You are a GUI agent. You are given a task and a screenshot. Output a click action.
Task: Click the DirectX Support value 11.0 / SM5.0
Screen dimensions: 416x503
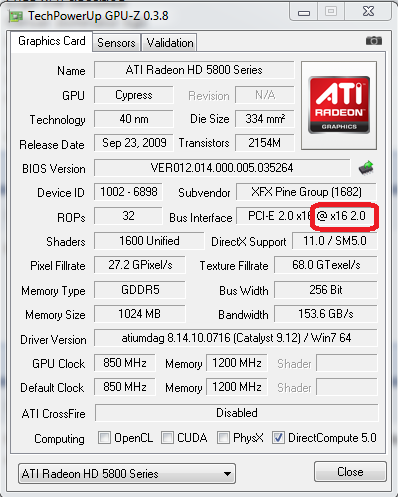(335, 241)
